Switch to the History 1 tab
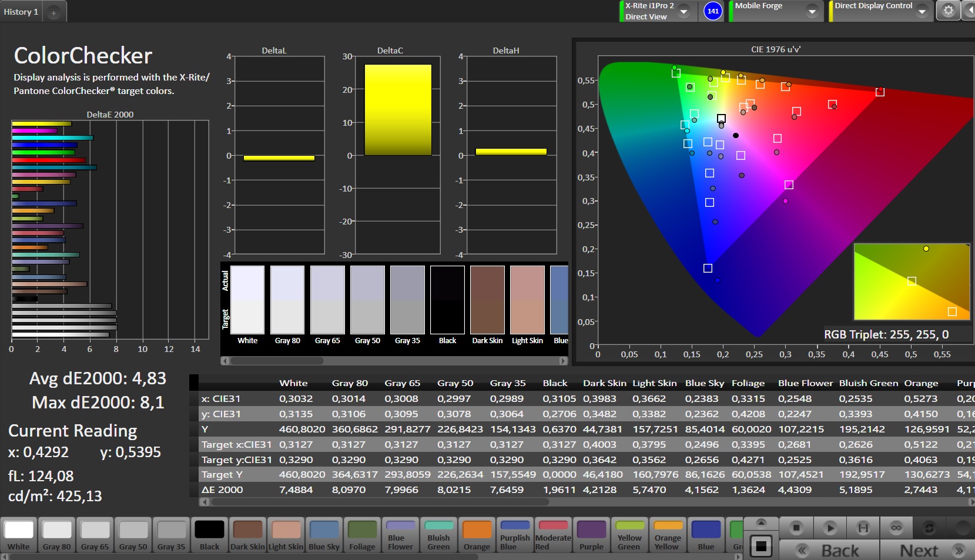The image size is (975, 560). click(x=21, y=12)
